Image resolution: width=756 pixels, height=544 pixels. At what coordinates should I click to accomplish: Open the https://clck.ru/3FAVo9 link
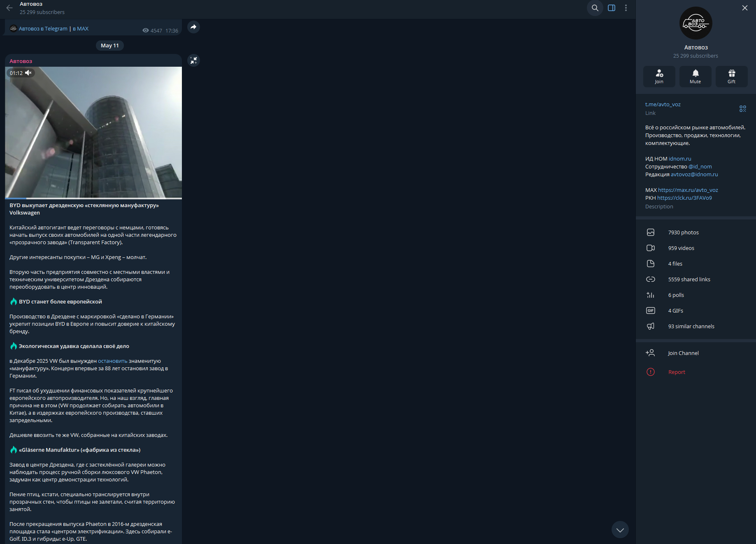[x=684, y=198]
